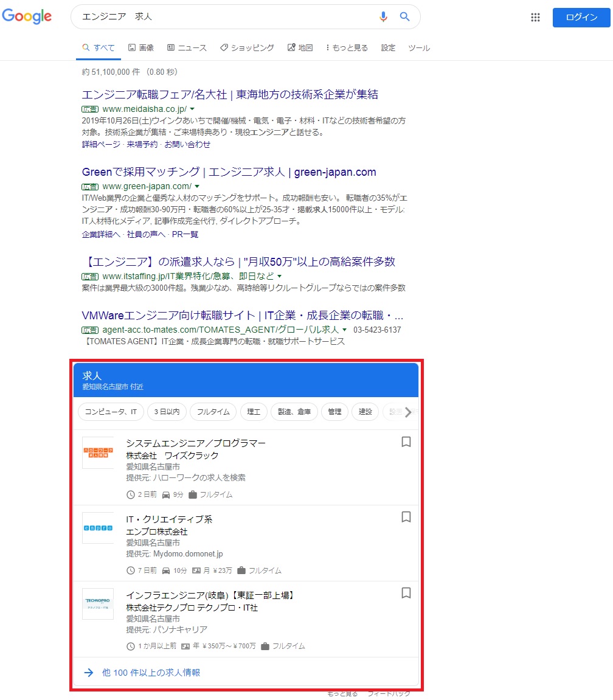Expand the arrow next to the www.itstaffing.jp URL
This screenshot has height=700, width=613.
(280, 276)
